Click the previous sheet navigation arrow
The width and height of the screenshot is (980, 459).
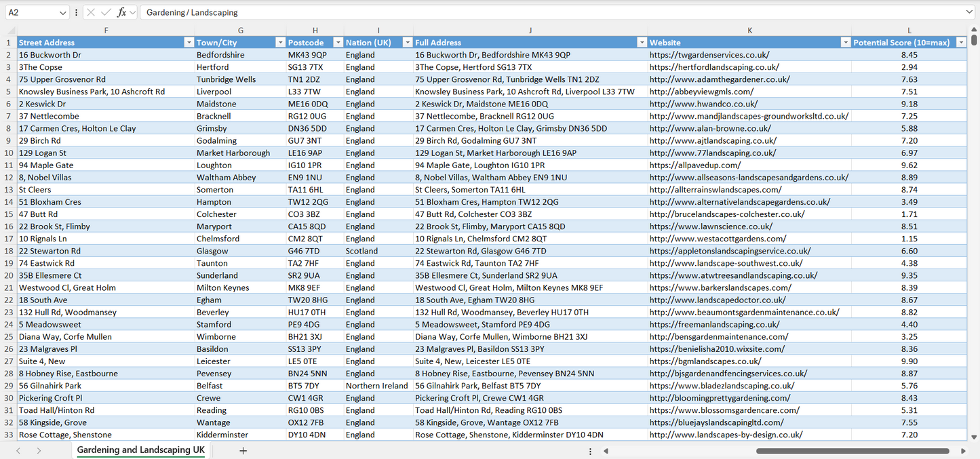pyautogui.click(x=18, y=451)
